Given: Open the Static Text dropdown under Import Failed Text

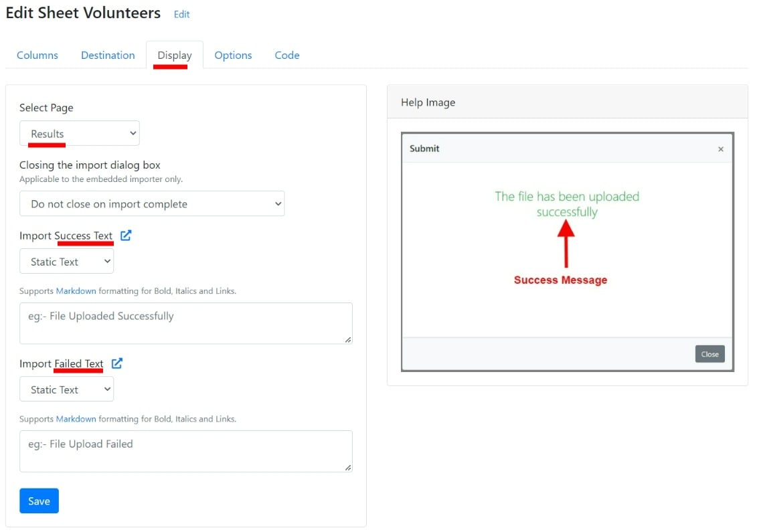Looking at the screenshot, I should (67, 389).
